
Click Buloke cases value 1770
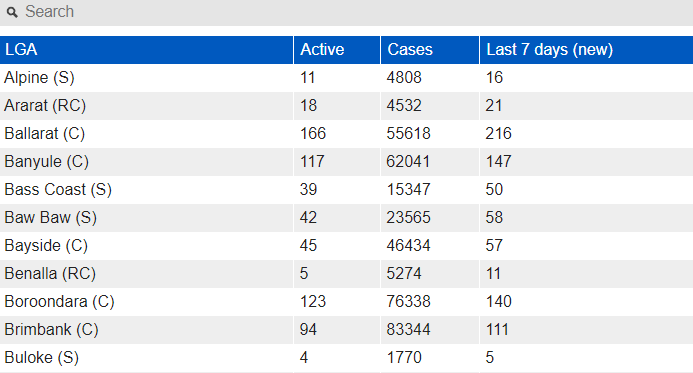click(x=404, y=358)
